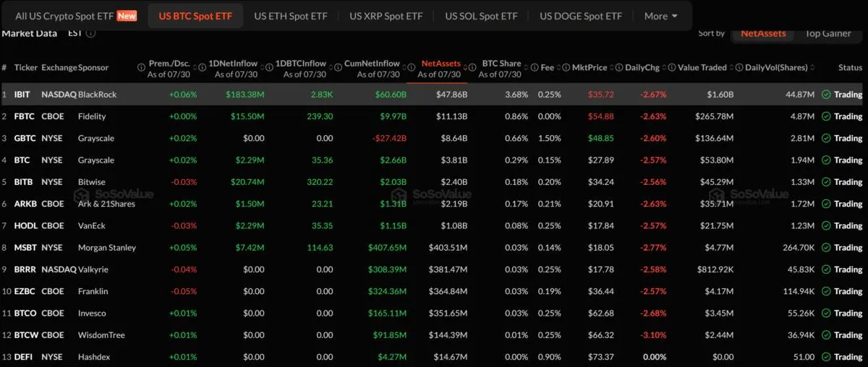Screen dimensions: 868x367
Task: Sort by DailyVol(Shares) using its sort arrows
Action: 812,67
